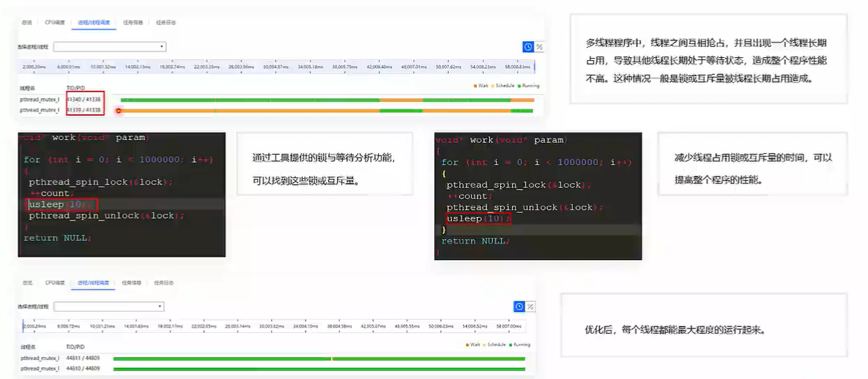Select clock time view icon in upper panel

pyautogui.click(x=527, y=47)
